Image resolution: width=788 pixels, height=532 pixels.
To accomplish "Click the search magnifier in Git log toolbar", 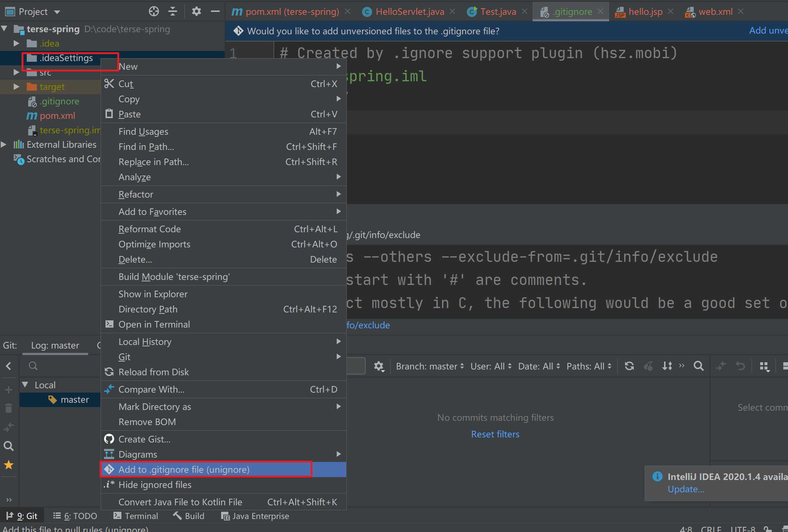I will (x=698, y=366).
